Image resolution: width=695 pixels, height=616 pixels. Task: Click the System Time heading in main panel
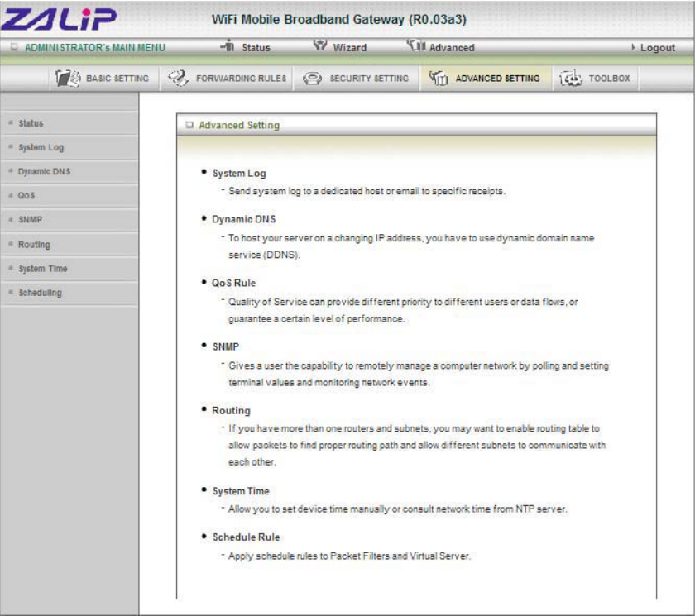pyautogui.click(x=241, y=491)
